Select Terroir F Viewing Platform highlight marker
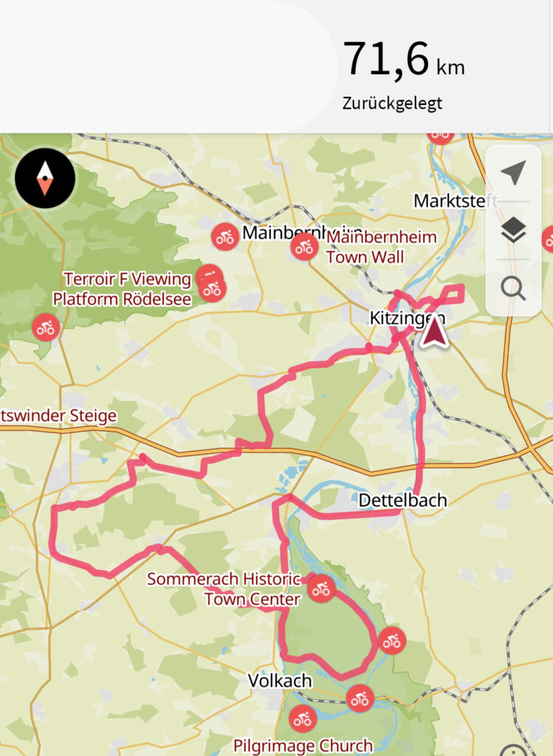This screenshot has width=553, height=756. tap(211, 288)
